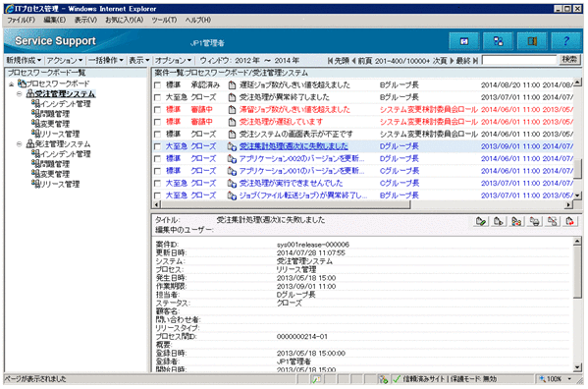Check the box for 受注処理が遅延しています row
588x389 pixels.
pos(157,122)
